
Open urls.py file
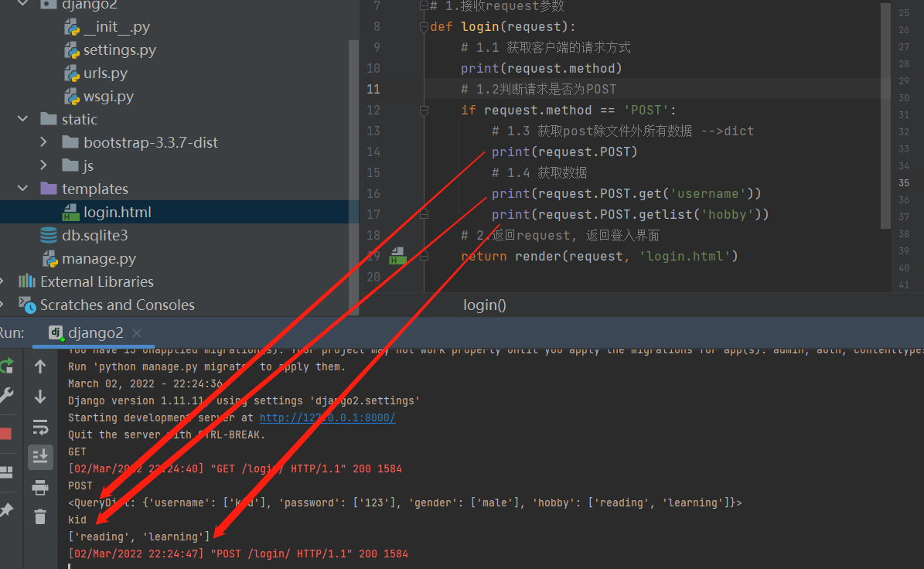coord(105,73)
